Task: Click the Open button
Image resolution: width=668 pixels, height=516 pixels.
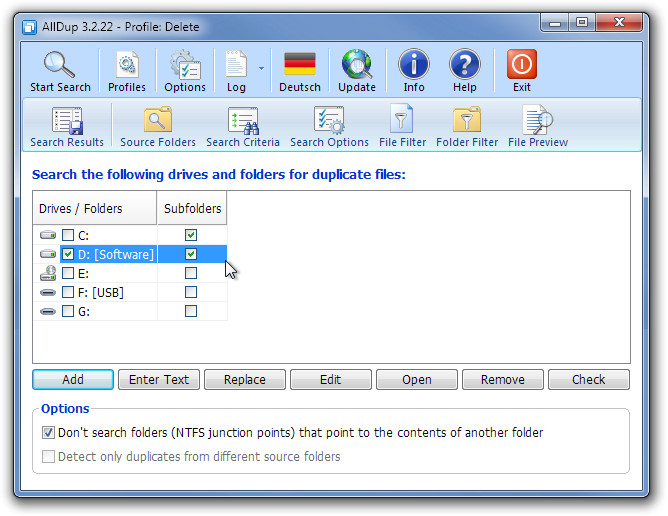Action: 417,379
